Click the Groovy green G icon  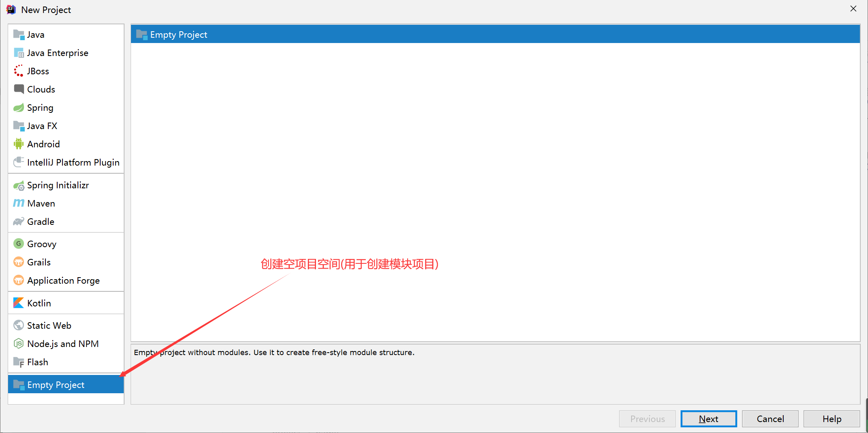click(19, 243)
